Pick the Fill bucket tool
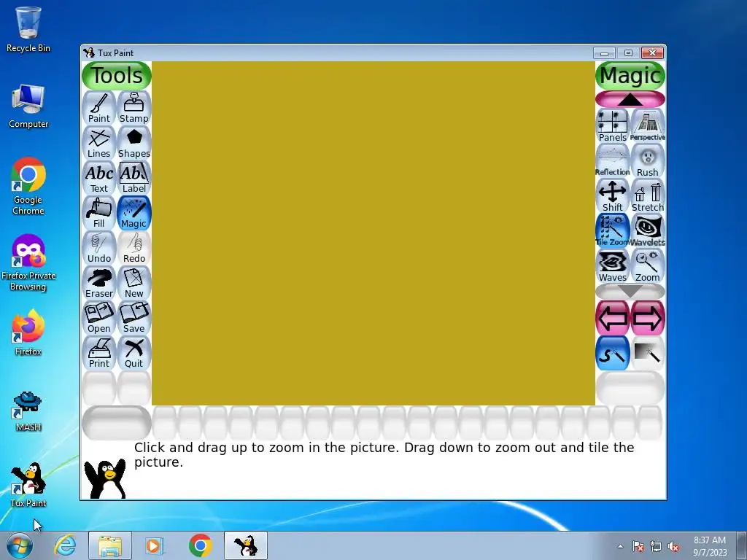 coord(99,213)
